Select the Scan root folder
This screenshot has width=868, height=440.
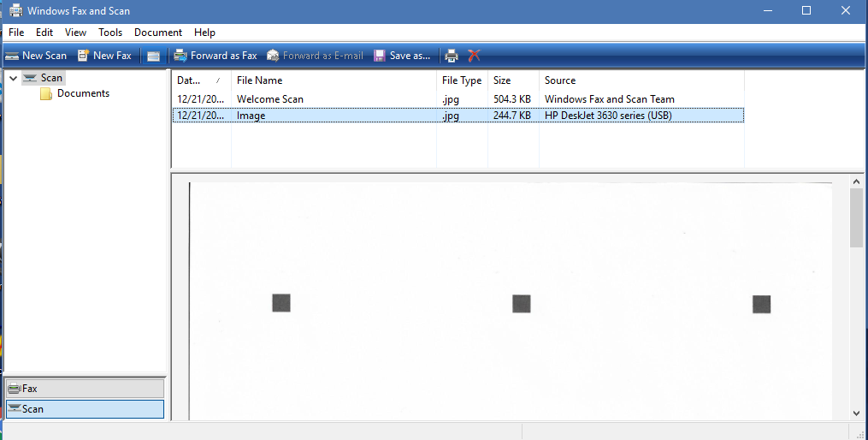click(x=44, y=78)
